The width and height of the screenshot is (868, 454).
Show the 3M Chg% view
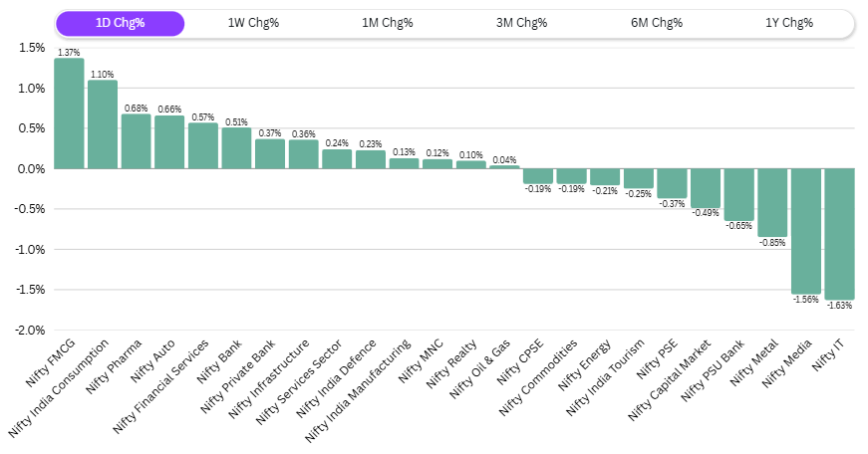click(x=521, y=23)
